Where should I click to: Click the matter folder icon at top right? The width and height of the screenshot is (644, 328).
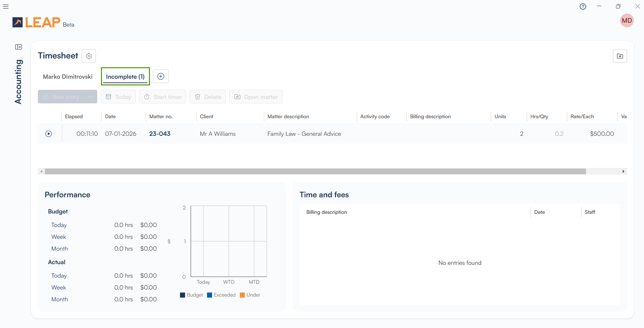click(620, 56)
